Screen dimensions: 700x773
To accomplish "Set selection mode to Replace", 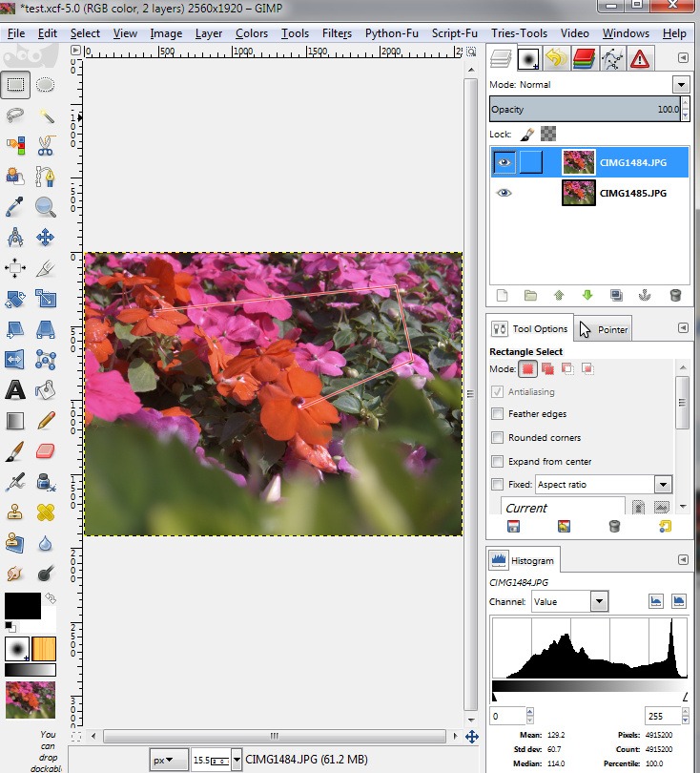I will pos(527,368).
